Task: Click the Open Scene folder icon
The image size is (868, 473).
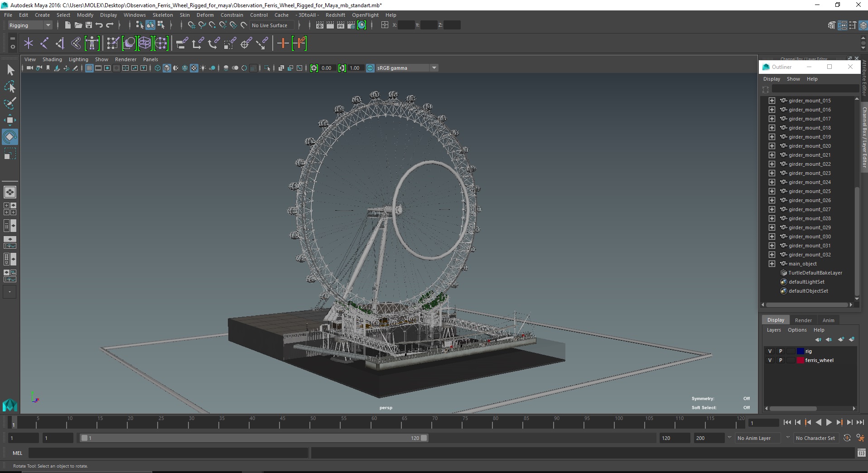Action: pos(78,25)
